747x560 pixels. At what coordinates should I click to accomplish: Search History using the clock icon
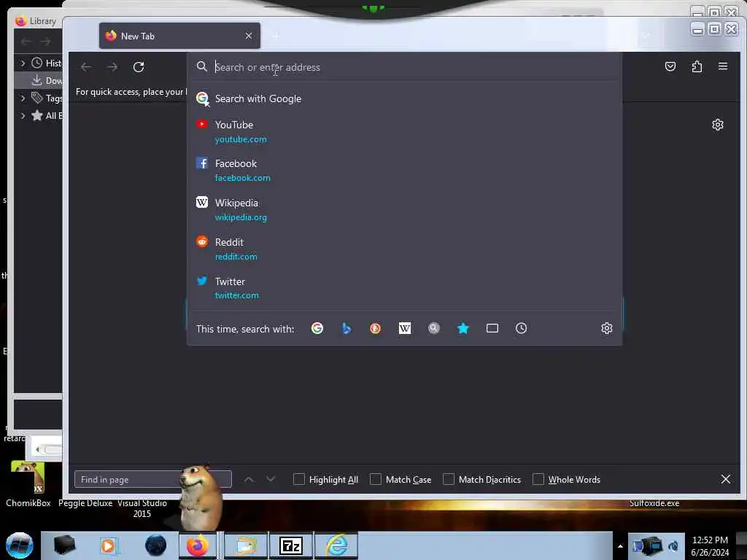coord(521,328)
